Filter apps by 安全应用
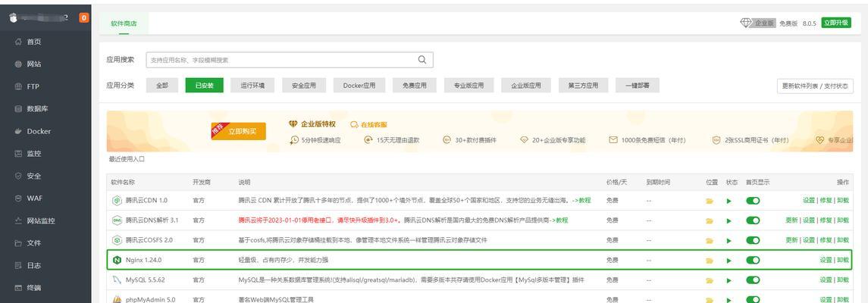This screenshot has height=303, width=868. pos(303,86)
